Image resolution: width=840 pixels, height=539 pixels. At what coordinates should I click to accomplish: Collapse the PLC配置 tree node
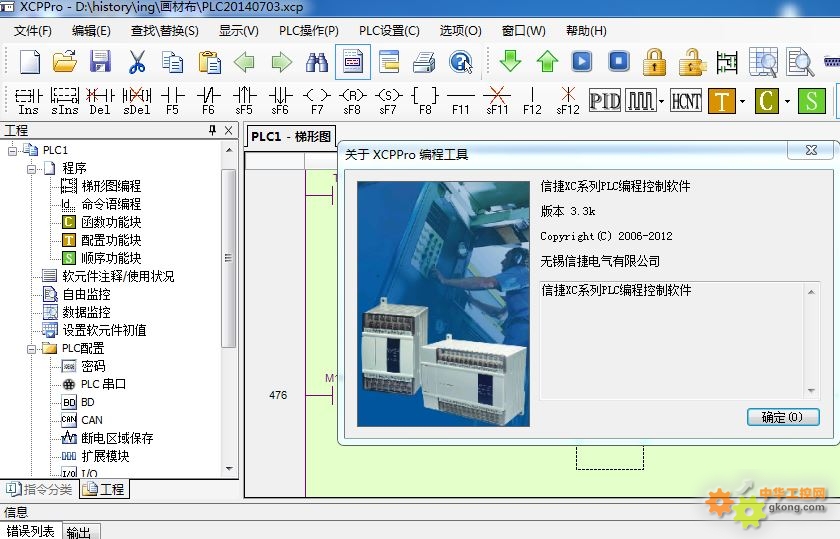[32, 349]
